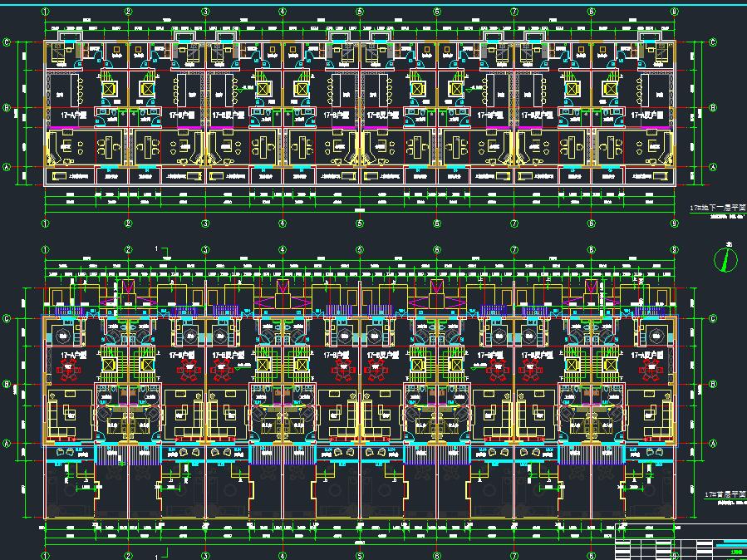Click axis bubble A left of first-floor plan

7,444
